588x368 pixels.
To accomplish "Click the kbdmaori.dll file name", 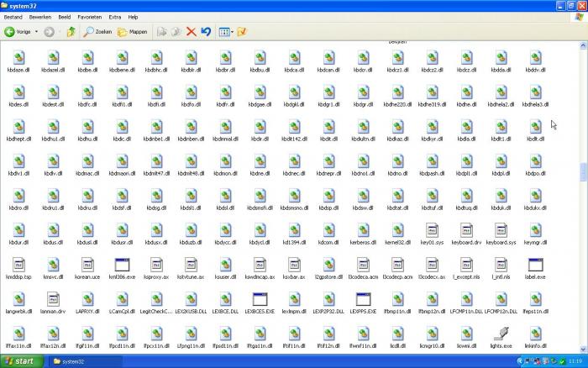I will (123, 174).
